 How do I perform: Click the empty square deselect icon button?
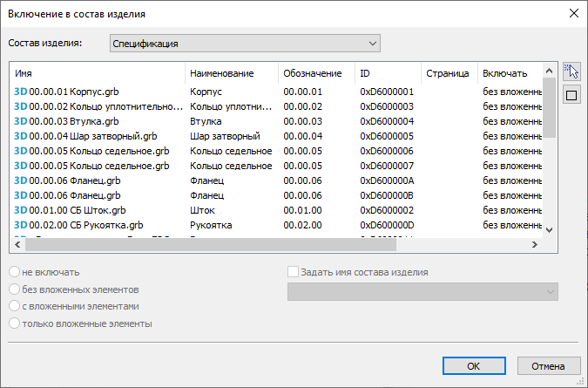click(x=571, y=95)
